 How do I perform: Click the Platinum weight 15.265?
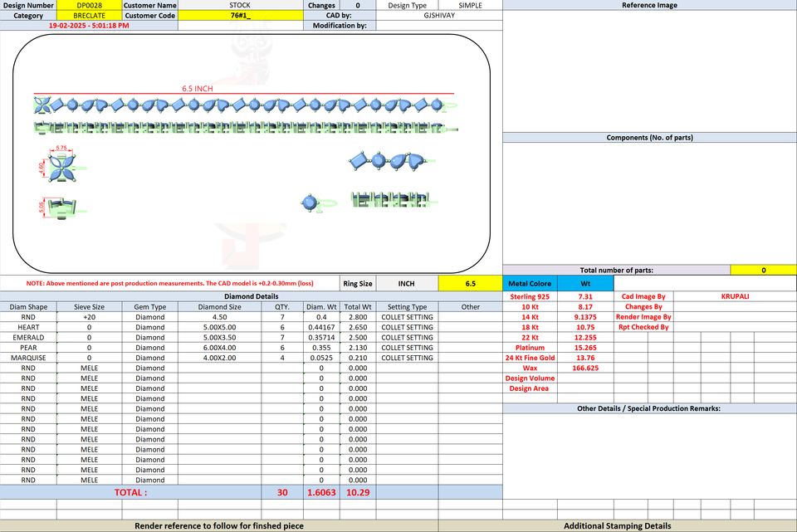pyautogui.click(x=585, y=348)
